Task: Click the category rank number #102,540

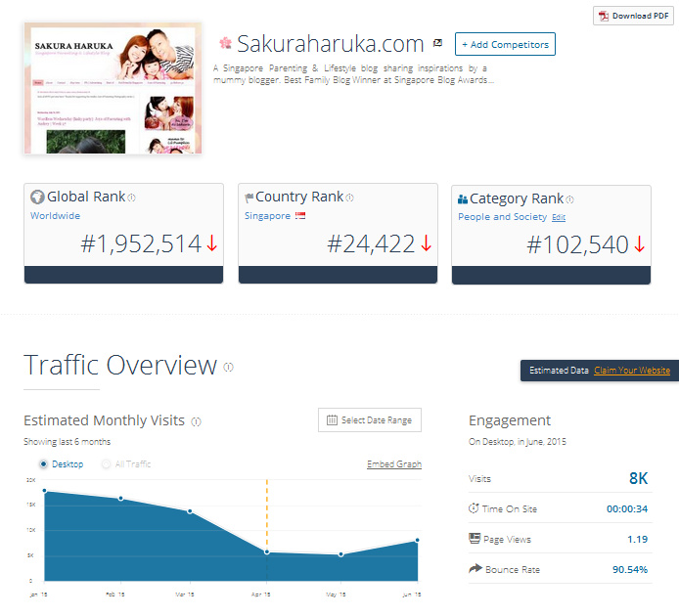Action: pyautogui.click(x=577, y=244)
